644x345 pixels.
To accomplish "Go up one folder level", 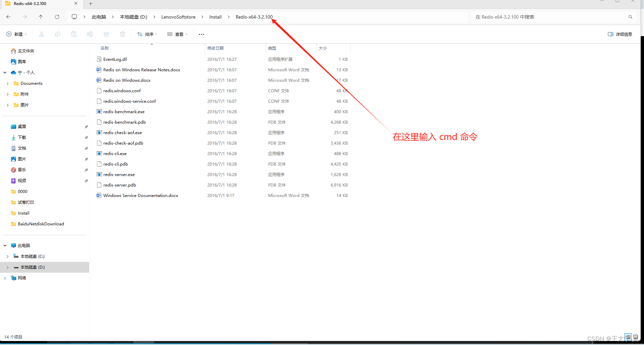I will tap(41, 17).
